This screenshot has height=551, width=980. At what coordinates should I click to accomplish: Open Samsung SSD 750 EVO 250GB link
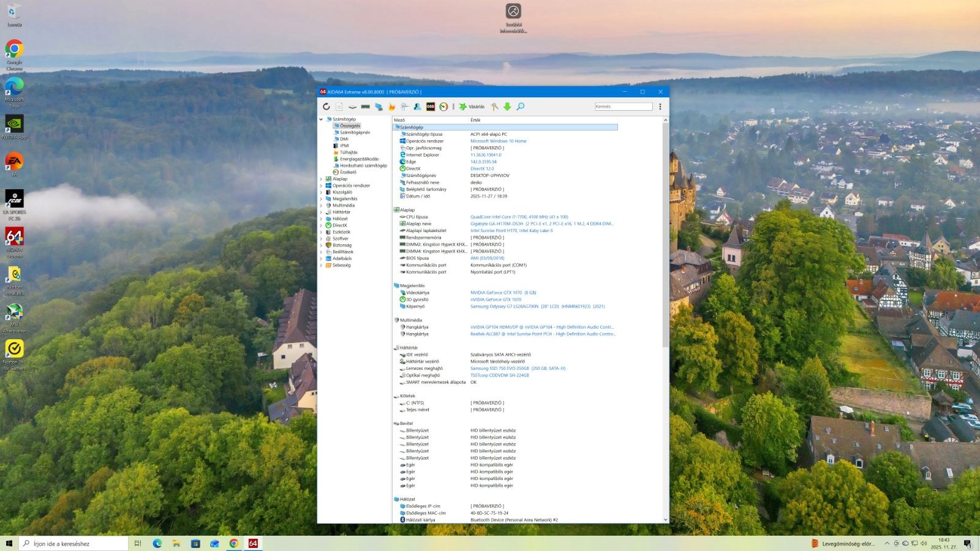click(x=518, y=369)
